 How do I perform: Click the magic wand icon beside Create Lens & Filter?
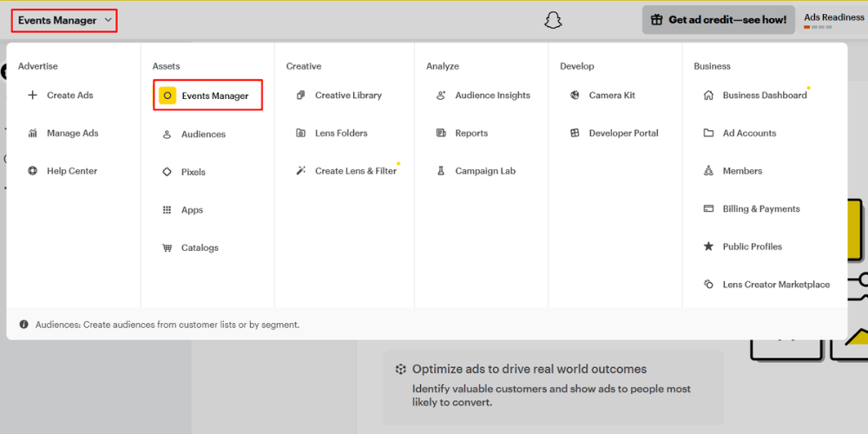tap(300, 171)
